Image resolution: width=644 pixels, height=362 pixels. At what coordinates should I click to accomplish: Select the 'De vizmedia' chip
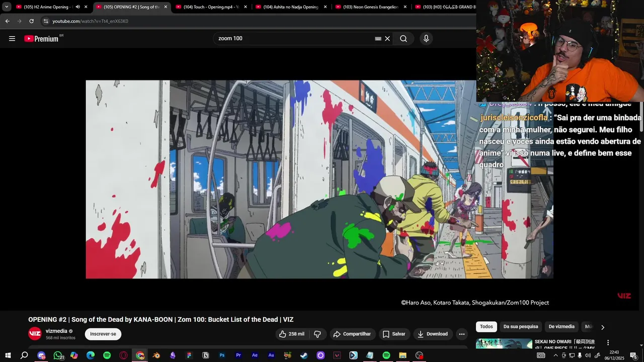tap(561, 327)
